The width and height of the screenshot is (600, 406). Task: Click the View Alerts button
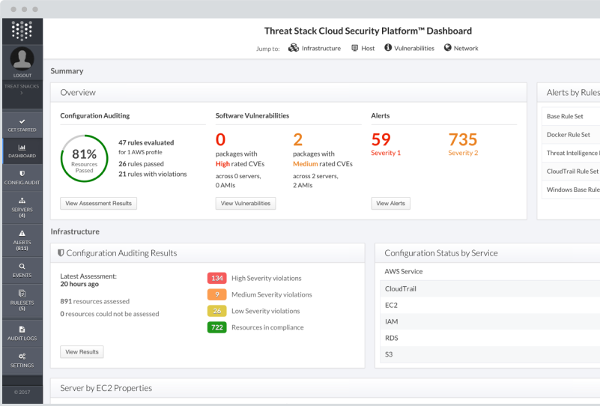(x=391, y=203)
